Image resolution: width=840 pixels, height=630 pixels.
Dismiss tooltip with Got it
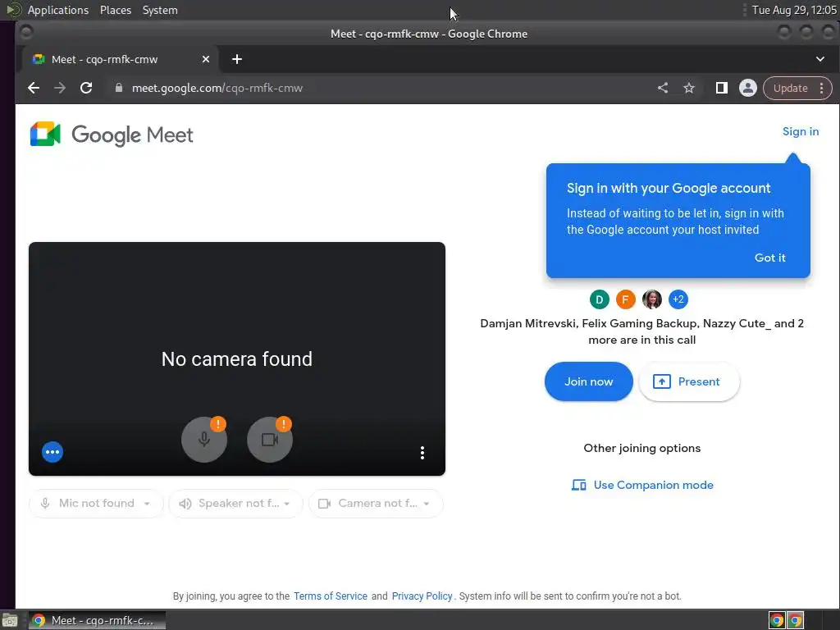(x=769, y=258)
